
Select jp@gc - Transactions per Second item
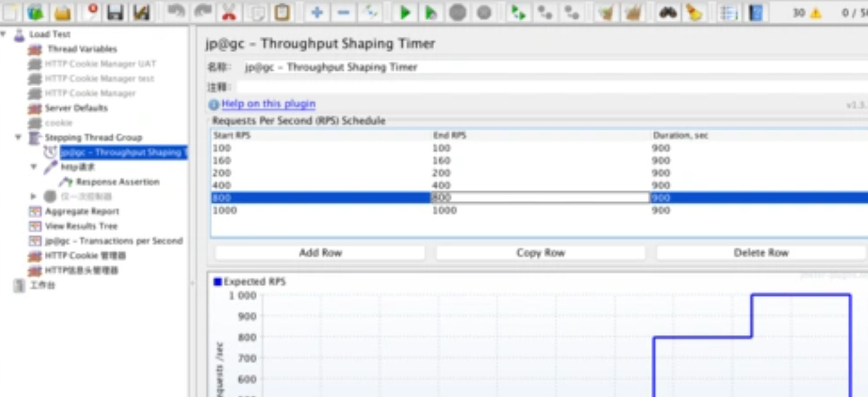pyautogui.click(x=114, y=241)
